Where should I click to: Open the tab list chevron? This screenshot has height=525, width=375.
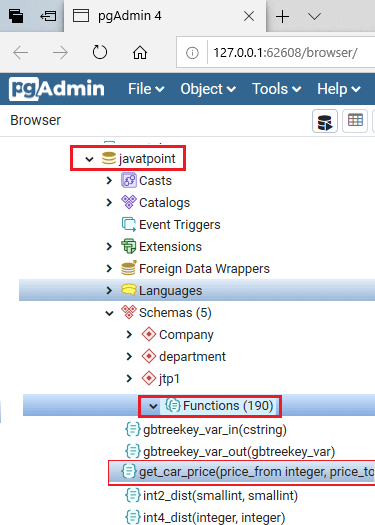(314, 16)
